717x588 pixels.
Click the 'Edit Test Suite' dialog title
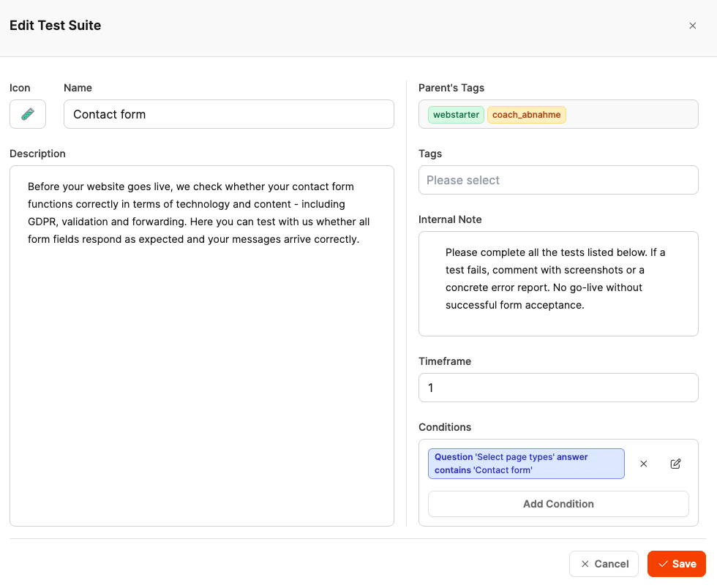click(x=56, y=26)
